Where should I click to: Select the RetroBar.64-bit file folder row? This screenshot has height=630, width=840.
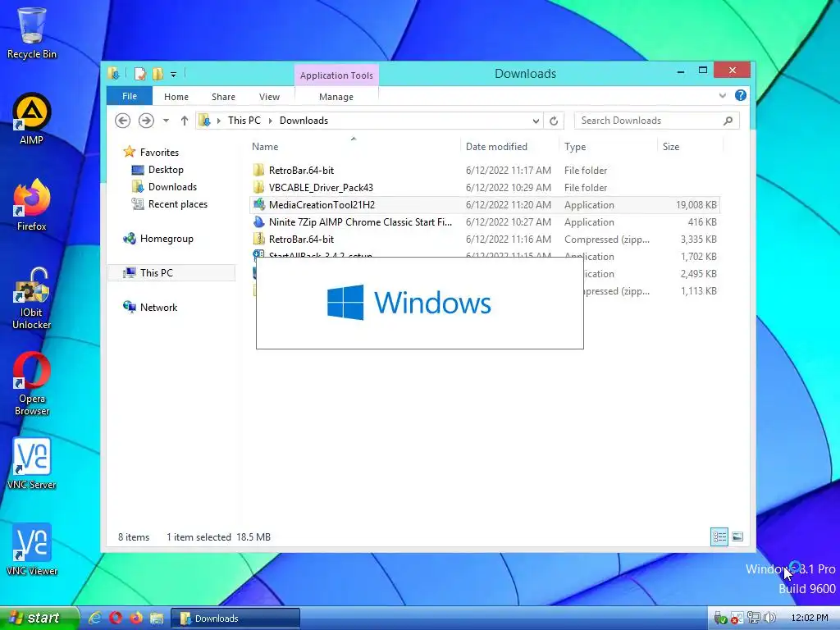coord(484,171)
